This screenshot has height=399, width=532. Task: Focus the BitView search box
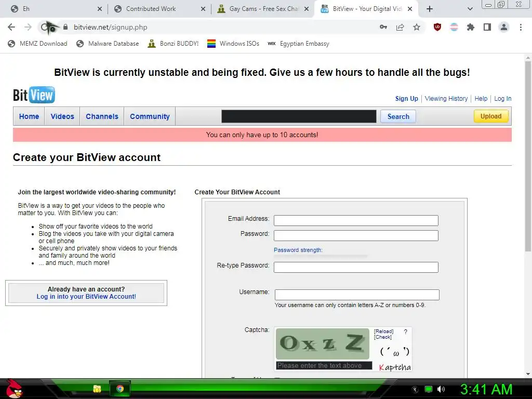tap(299, 116)
